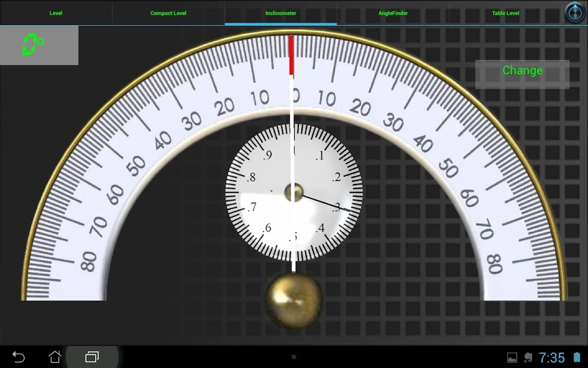Image resolution: width=588 pixels, height=368 pixels.
Task: Tap the right 30 degree scale label
Action: 393,122
